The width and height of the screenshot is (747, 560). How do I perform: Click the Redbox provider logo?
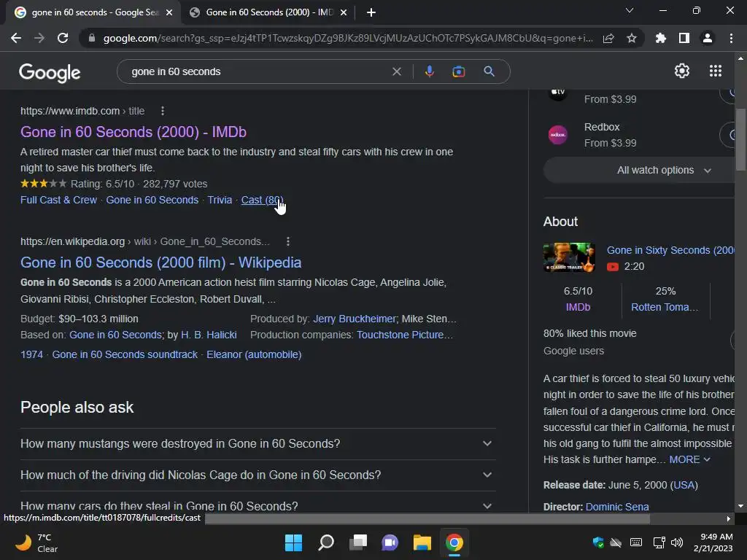(558, 135)
